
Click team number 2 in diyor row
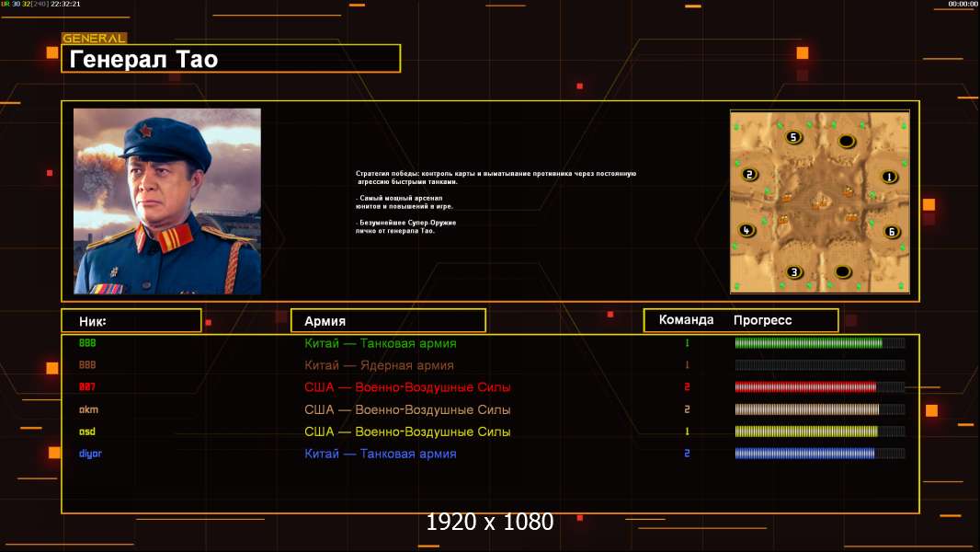coord(687,454)
